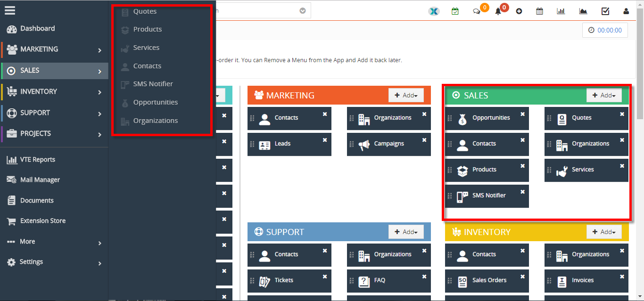The image size is (644, 301).
Task: Expand the Settings sidebar menu
Action: pyautogui.click(x=54, y=262)
